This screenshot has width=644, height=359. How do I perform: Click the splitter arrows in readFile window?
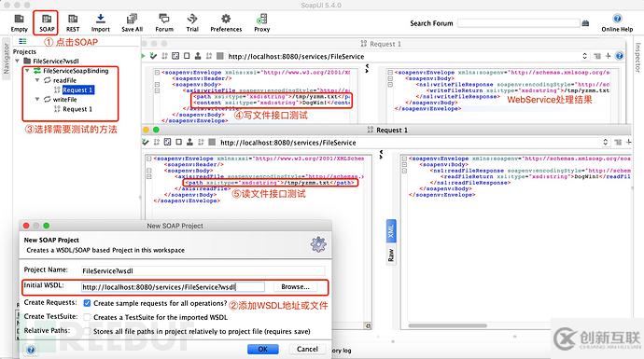point(381,154)
